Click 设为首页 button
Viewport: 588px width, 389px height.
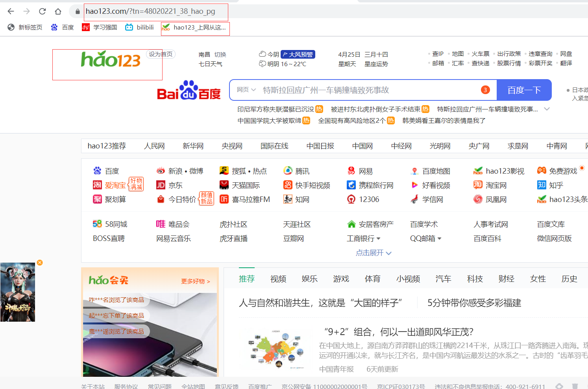[x=161, y=54]
